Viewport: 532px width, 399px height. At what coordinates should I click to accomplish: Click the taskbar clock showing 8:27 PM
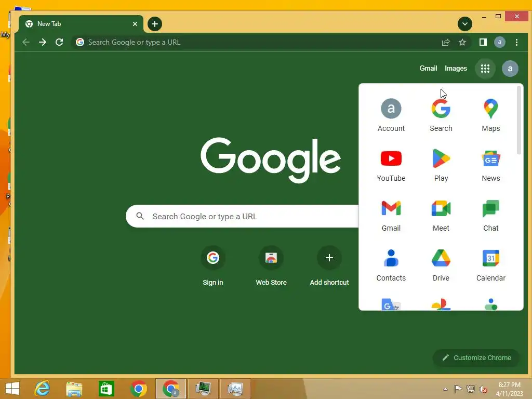509,389
